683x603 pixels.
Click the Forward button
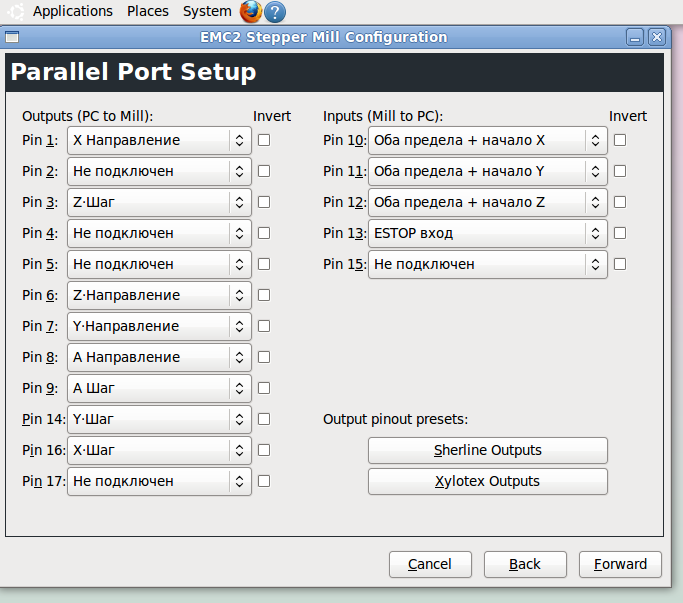tap(620, 564)
